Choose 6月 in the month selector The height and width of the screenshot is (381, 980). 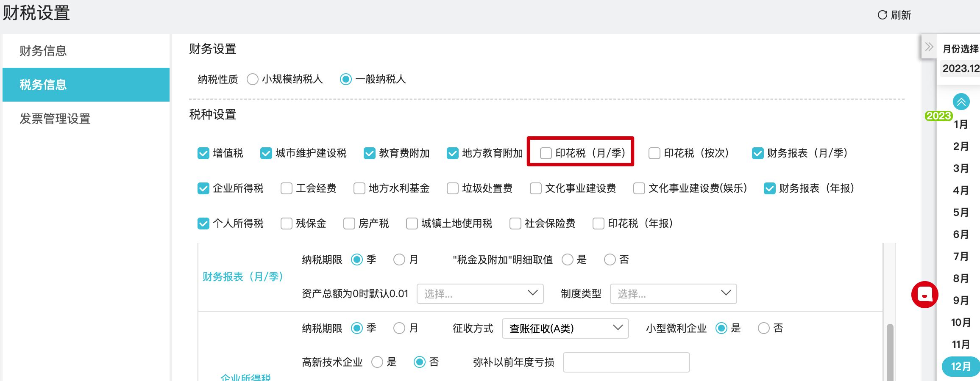(x=961, y=235)
